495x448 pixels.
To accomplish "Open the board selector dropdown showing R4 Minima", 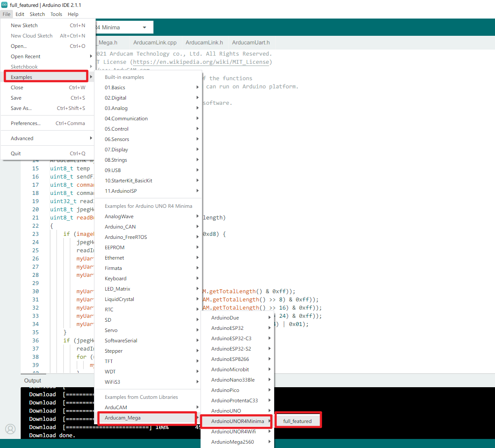I will tap(124, 28).
